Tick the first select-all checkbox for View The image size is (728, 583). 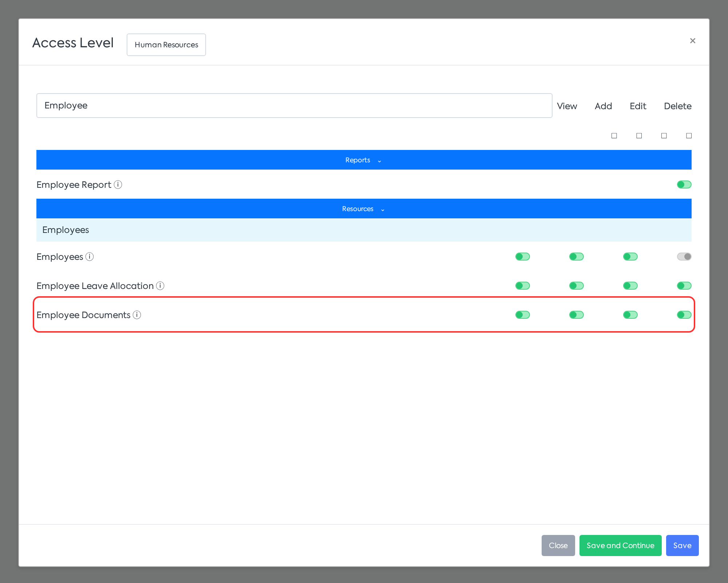tap(614, 136)
